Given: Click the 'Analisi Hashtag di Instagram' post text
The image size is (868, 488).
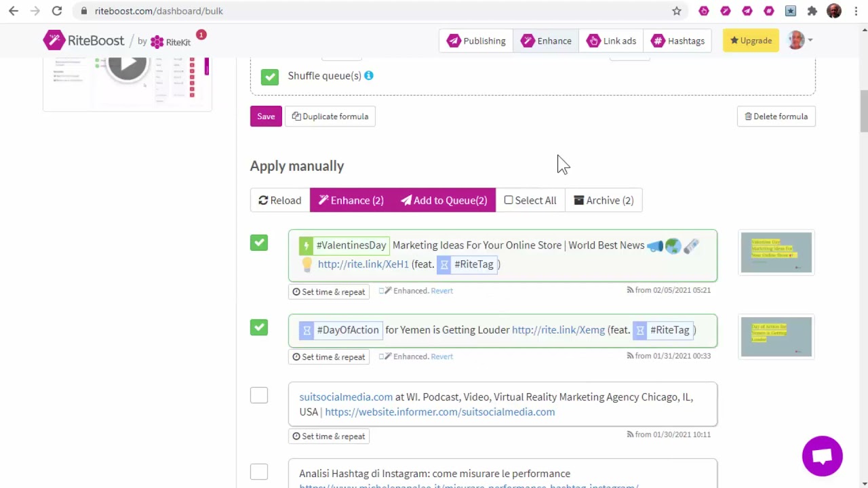Looking at the screenshot, I should pyautogui.click(x=435, y=474).
